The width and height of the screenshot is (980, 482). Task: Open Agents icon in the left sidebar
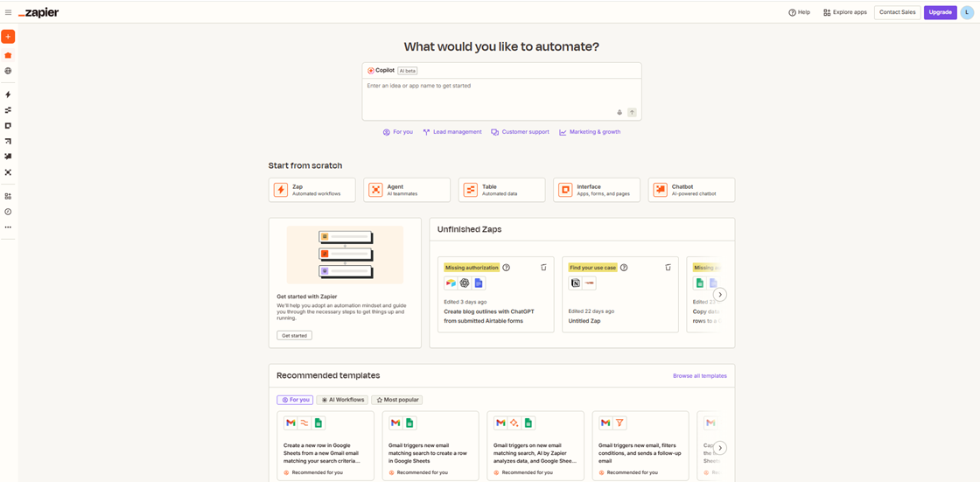pos(8,172)
